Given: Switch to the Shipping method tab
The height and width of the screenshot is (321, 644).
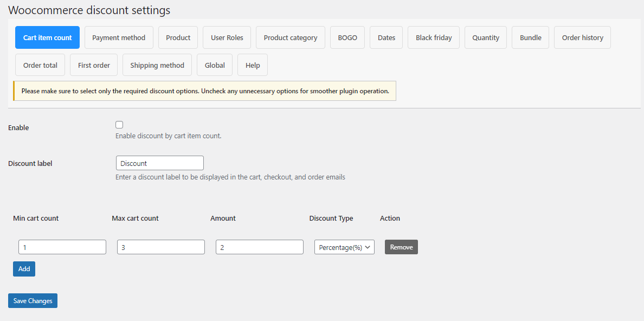Looking at the screenshot, I should click(157, 65).
